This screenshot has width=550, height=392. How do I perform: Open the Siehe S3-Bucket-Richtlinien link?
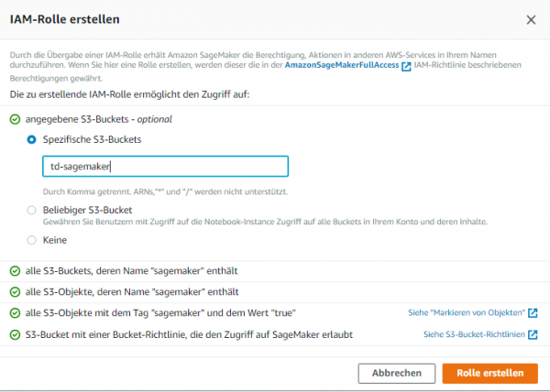474,334
